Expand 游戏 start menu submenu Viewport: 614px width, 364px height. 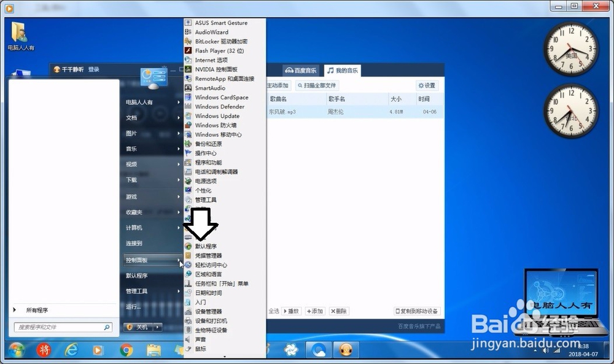(153, 196)
